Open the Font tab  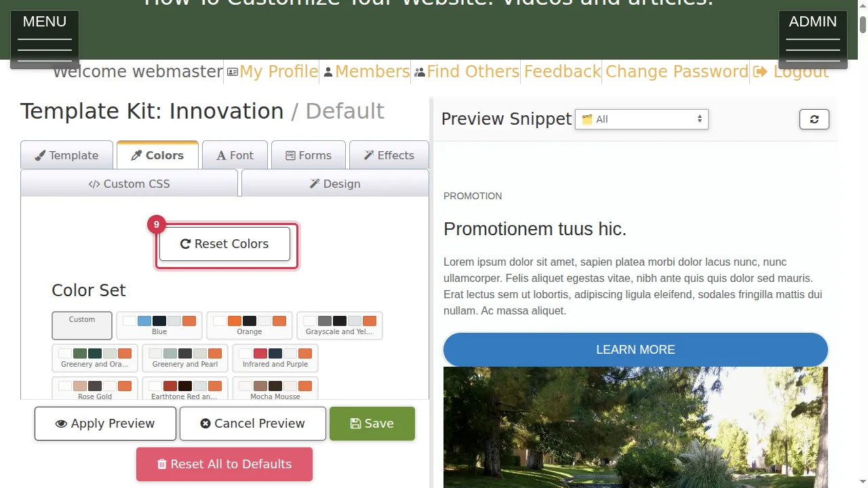tap(235, 155)
